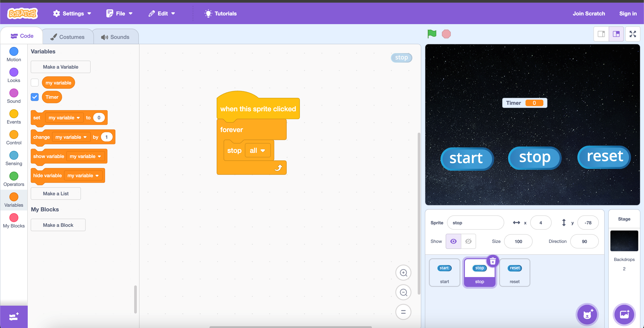The height and width of the screenshot is (328, 644).
Task: Switch to the Sounds tab
Action: 116,37
